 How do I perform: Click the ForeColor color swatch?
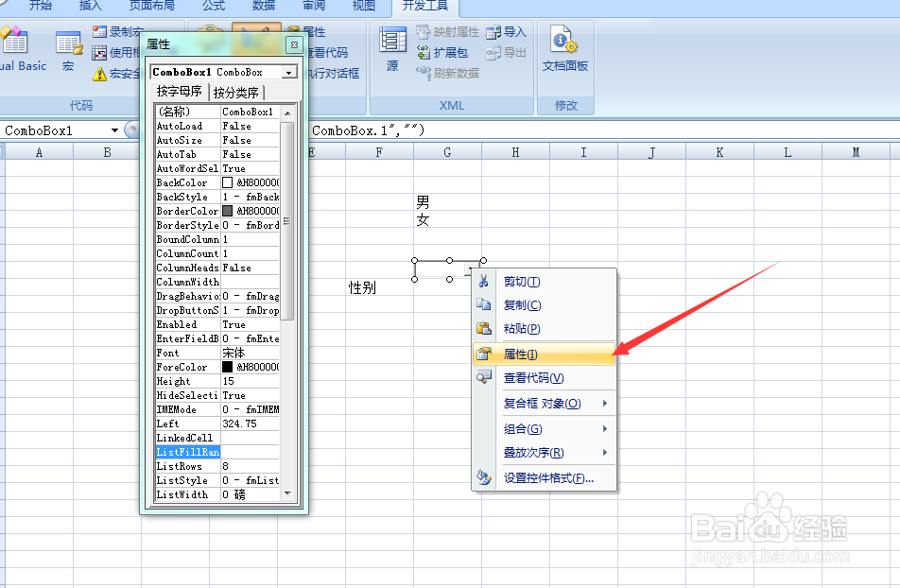coord(227,367)
